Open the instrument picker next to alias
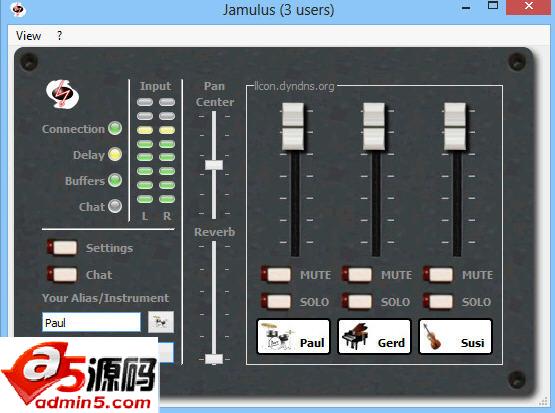This screenshot has width=555, height=413. click(161, 322)
